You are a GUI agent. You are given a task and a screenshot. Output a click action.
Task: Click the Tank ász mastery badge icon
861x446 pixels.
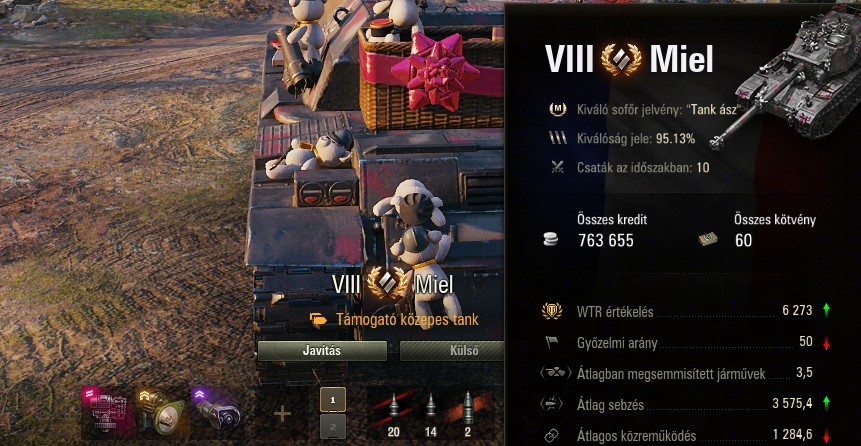click(558, 109)
